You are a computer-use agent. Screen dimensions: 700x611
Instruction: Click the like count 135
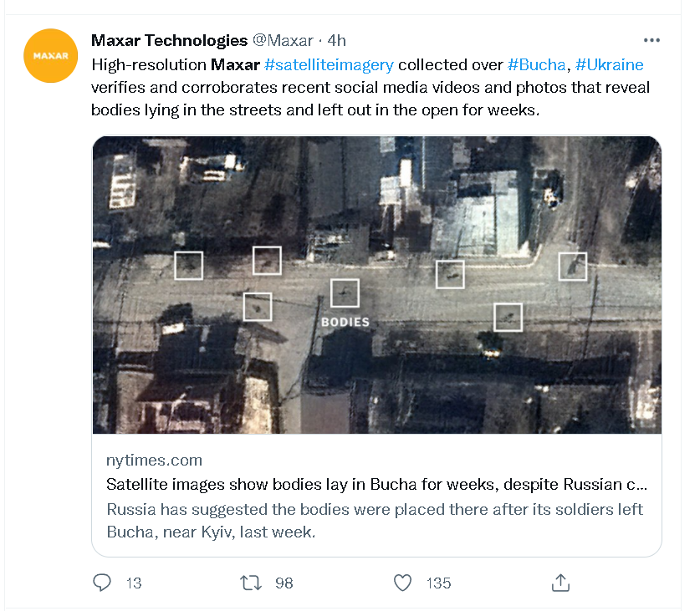coord(439,583)
